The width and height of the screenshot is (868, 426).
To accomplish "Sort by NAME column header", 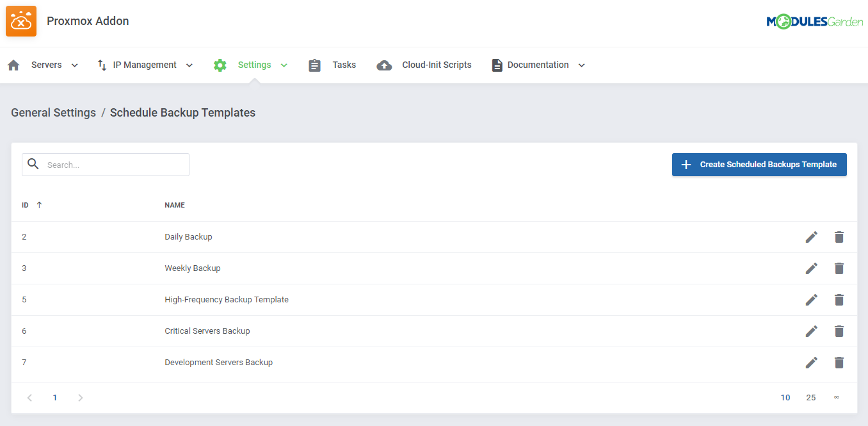I will (x=175, y=205).
